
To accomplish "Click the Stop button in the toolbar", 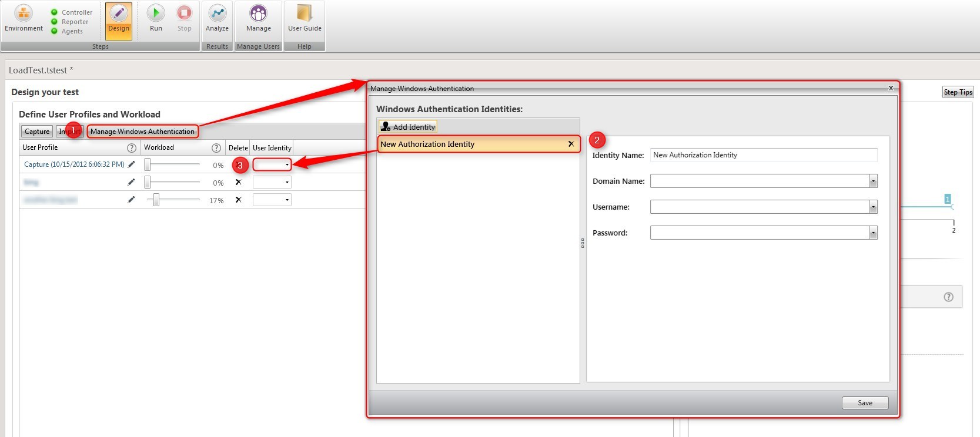I will 185,19.
